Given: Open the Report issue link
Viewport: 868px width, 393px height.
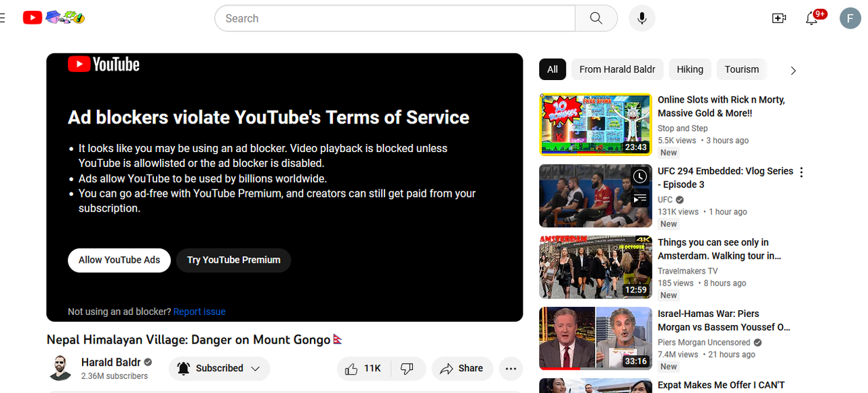Looking at the screenshot, I should tap(199, 312).
